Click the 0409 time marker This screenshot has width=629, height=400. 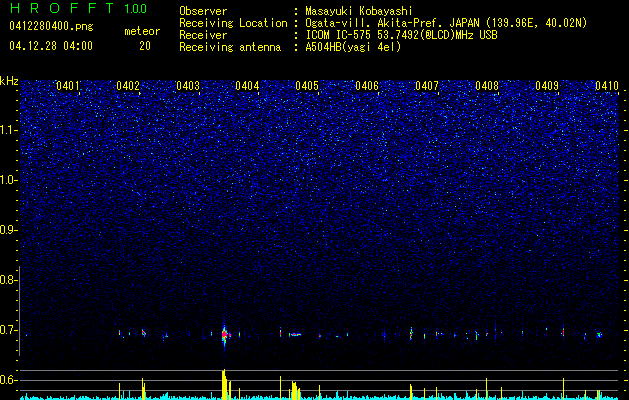[547, 85]
